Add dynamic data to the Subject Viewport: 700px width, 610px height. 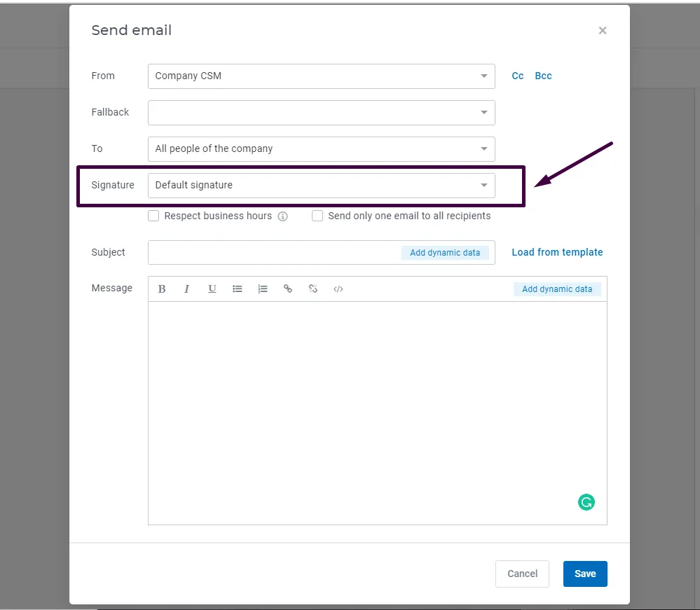pos(445,253)
